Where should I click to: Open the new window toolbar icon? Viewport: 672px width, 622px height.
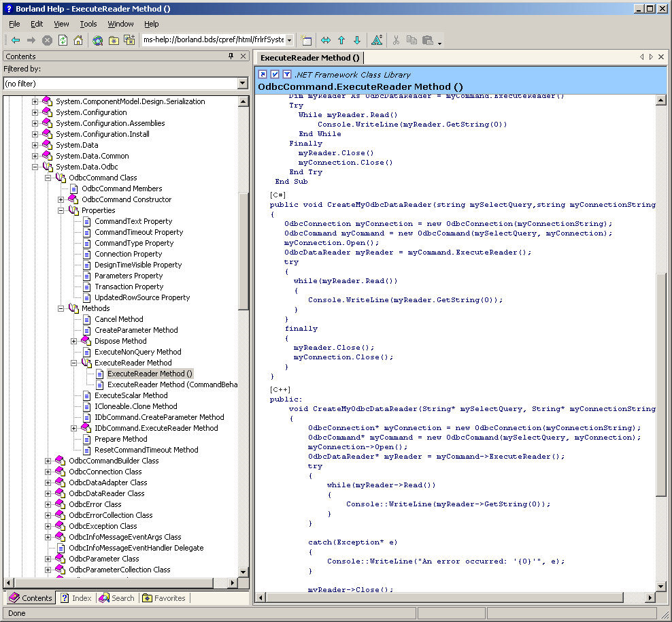click(306, 40)
